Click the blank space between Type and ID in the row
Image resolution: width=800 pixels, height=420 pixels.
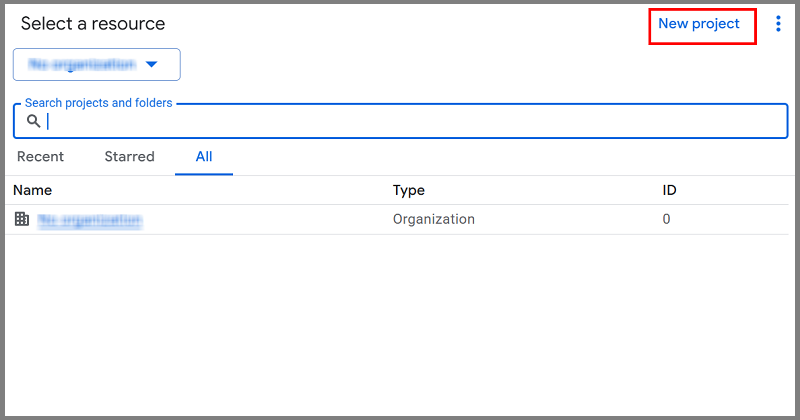tap(565, 219)
